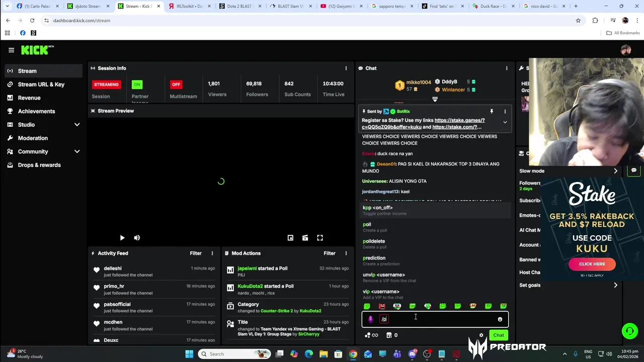
Task: Click the Kick logo
Action: (x=37, y=50)
